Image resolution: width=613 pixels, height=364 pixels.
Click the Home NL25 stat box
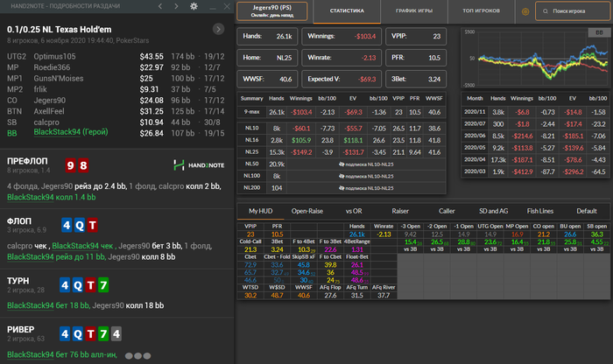(267, 58)
